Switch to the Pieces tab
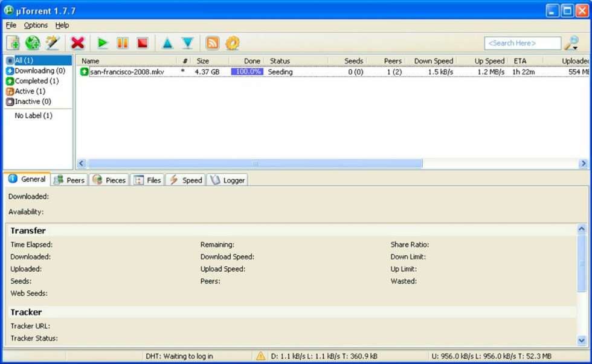The image size is (592, 364). coord(109,180)
